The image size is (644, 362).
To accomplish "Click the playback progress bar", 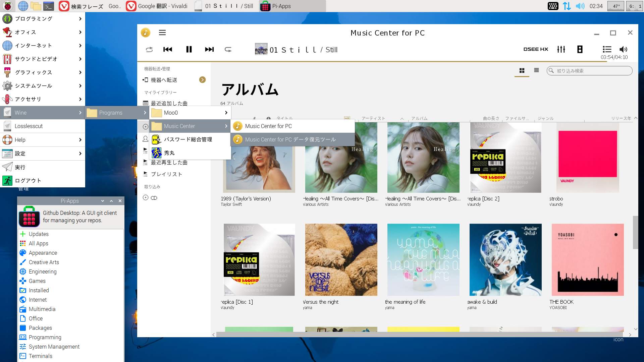I will (x=387, y=61).
